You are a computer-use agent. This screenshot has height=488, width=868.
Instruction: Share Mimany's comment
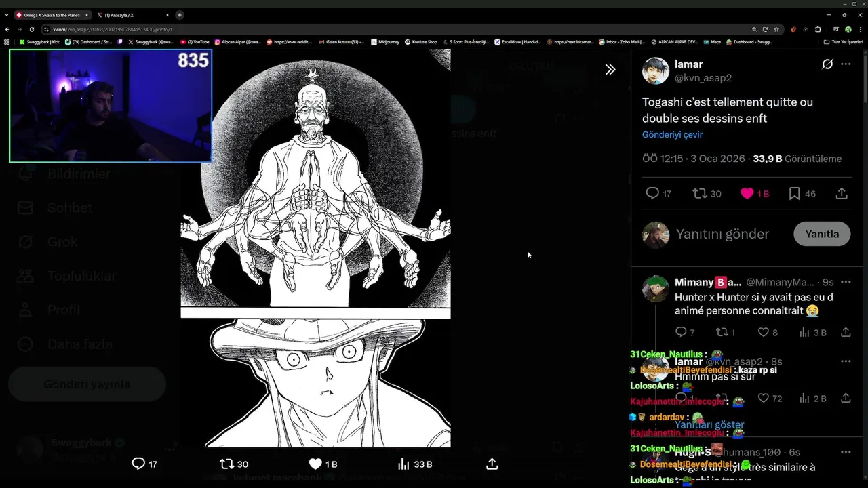point(846,332)
